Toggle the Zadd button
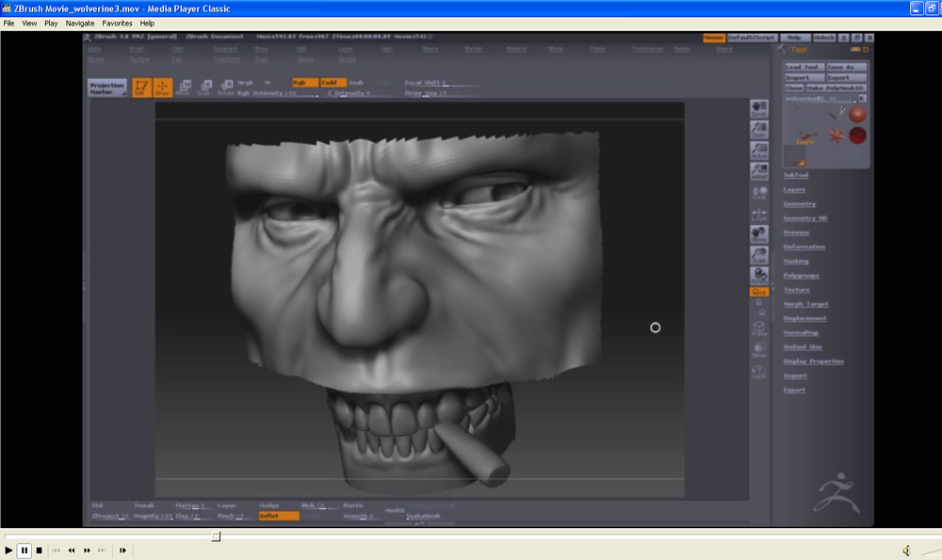942x560 pixels. pos(333,83)
